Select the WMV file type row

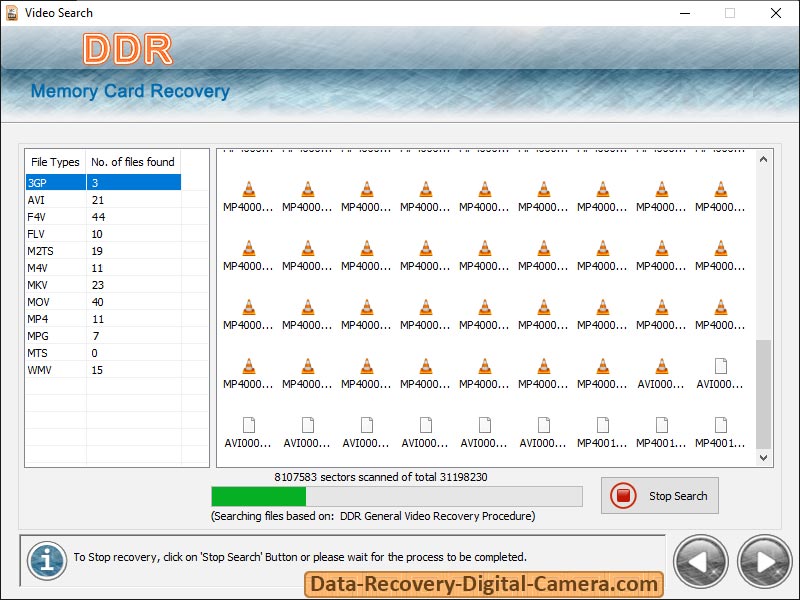(x=55, y=369)
